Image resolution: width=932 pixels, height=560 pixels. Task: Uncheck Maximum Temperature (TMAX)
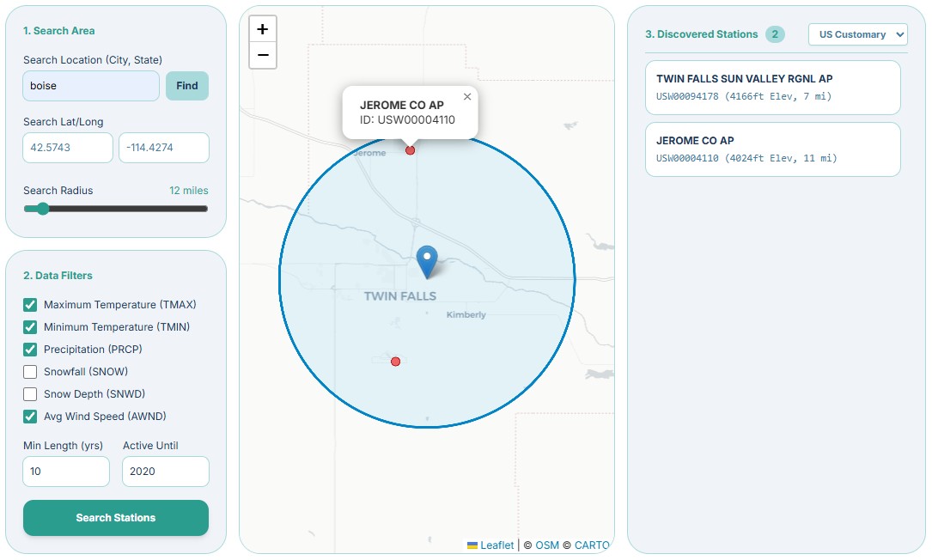coord(30,304)
